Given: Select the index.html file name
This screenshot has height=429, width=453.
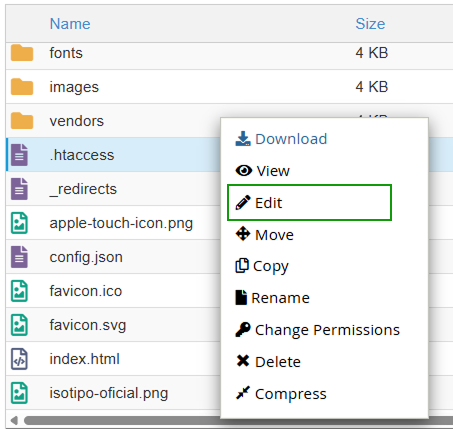Looking at the screenshot, I should pos(84,359).
